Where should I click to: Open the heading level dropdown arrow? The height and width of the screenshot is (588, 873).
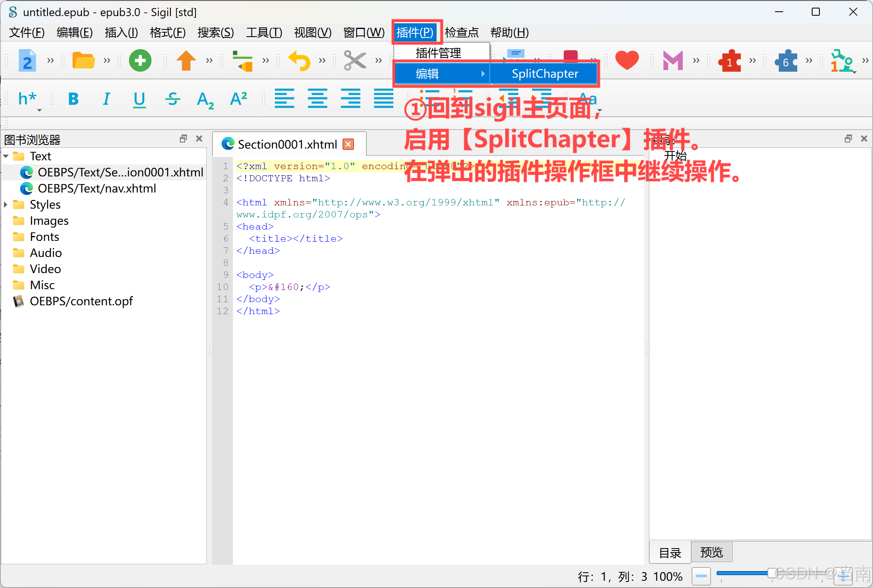(39, 110)
